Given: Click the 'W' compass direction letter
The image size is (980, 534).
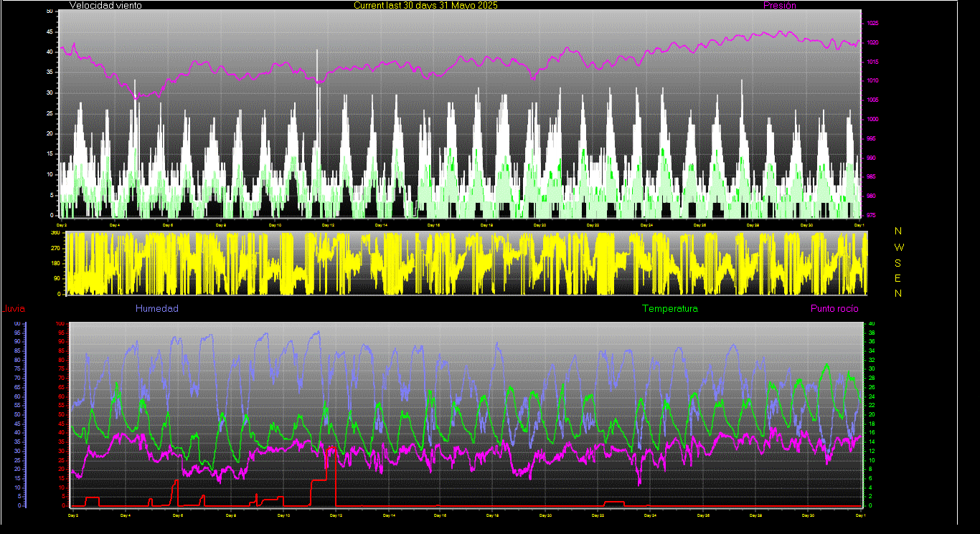Looking at the screenshot, I should click(x=898, y=247).
